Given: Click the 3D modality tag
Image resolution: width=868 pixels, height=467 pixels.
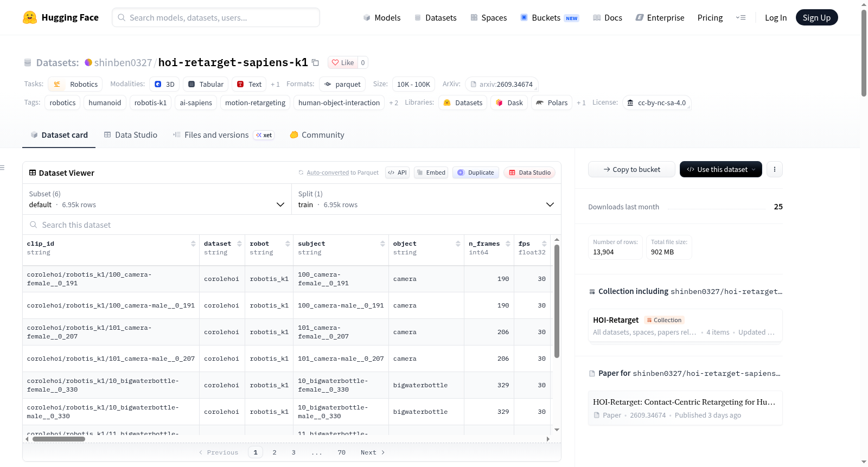Looking at the screenshot, I should (x=164, y=84).
